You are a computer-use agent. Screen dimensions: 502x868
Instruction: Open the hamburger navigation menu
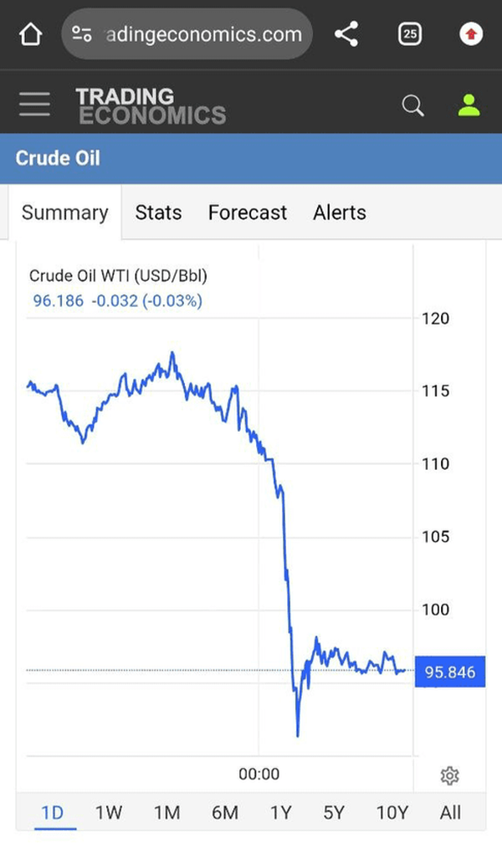pyautogui.click(x=34, y=105)
